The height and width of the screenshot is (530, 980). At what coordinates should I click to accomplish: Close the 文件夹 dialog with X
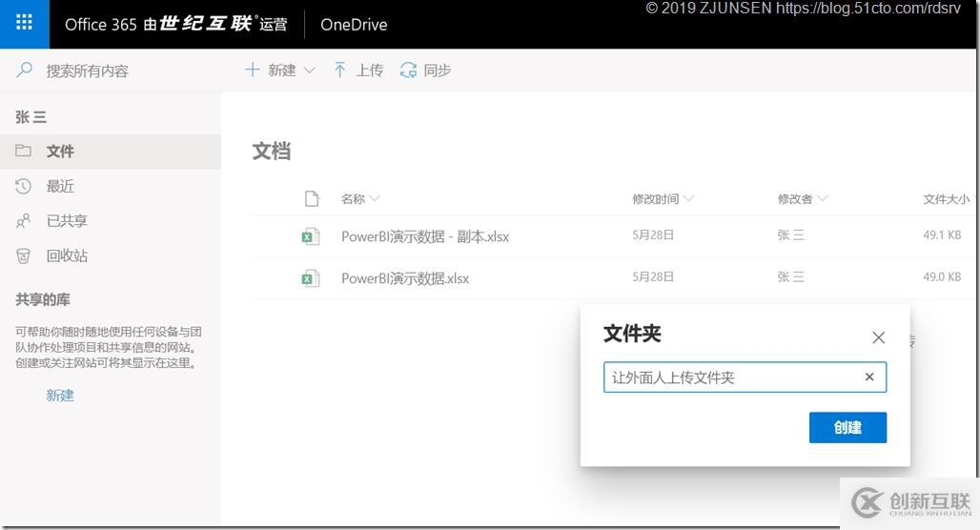(878, 337)
